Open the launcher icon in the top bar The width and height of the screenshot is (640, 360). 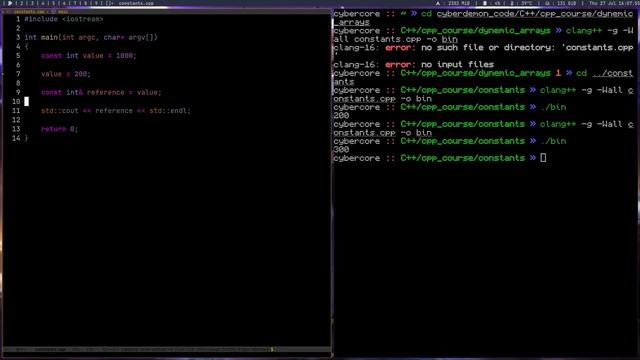coord(10,3)
